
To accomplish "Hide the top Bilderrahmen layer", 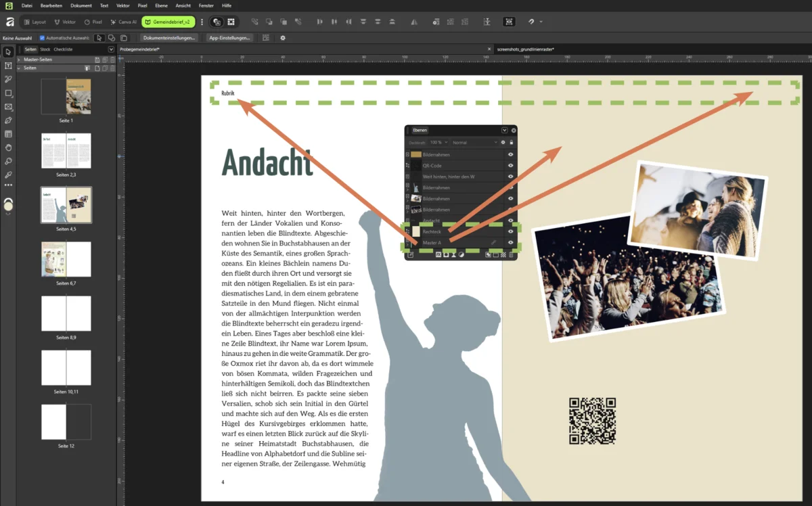I will pyautogui.click(x=511, y=154).
